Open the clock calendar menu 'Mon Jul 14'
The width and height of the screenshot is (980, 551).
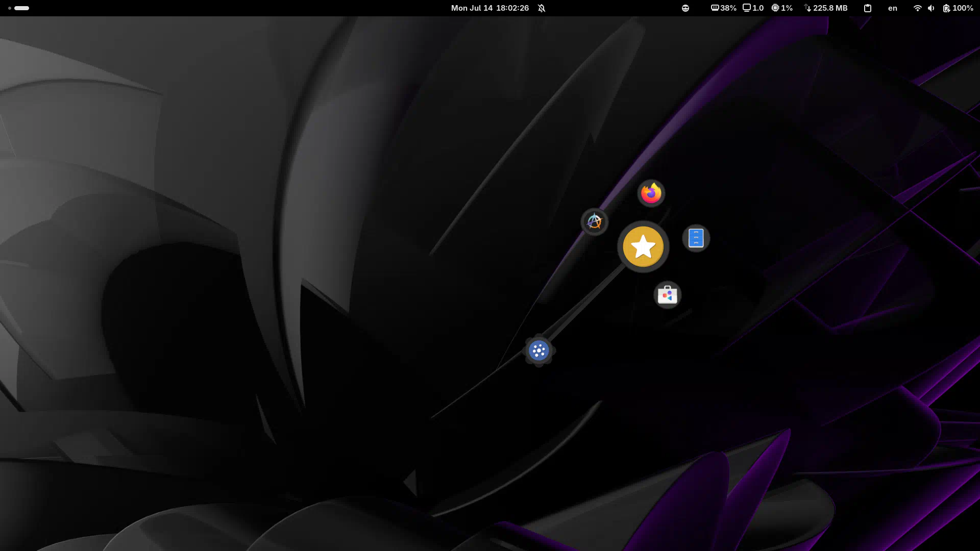[490, 8]
